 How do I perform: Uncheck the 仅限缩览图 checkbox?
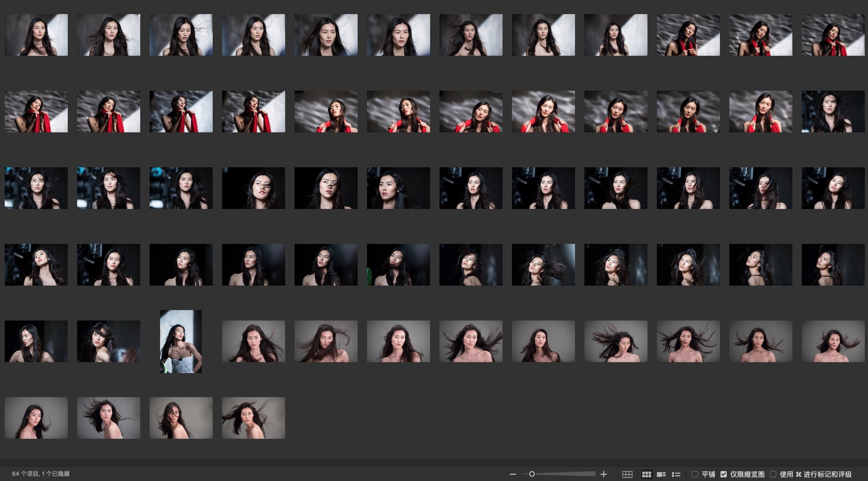pyautogui.click(x=724, y=474)
